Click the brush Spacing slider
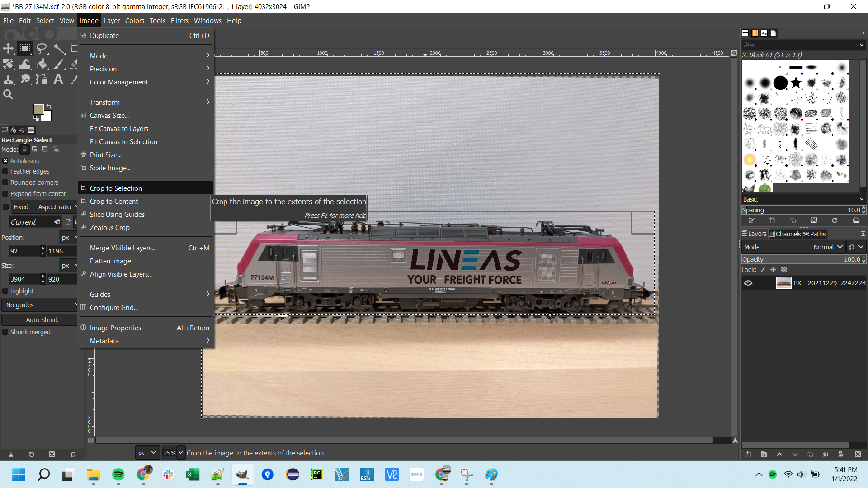Screen dimensions: 868x488 click(801, 210)
